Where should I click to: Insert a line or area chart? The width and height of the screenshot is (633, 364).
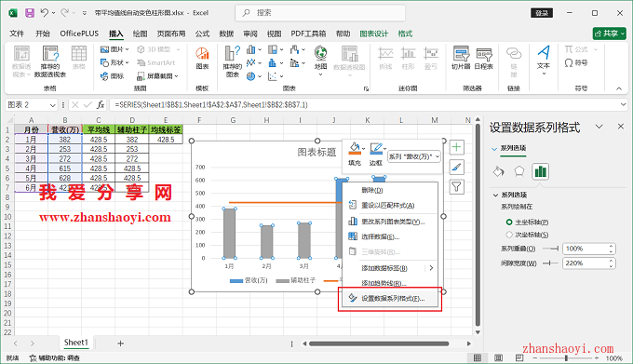point(253,63)
